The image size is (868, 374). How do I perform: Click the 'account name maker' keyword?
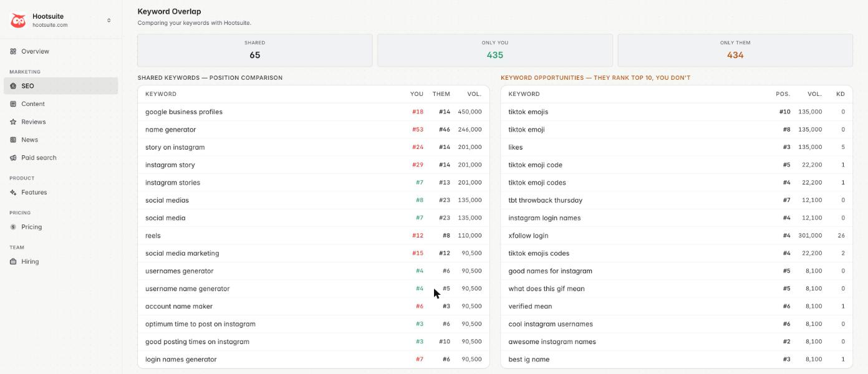point(179,306)
